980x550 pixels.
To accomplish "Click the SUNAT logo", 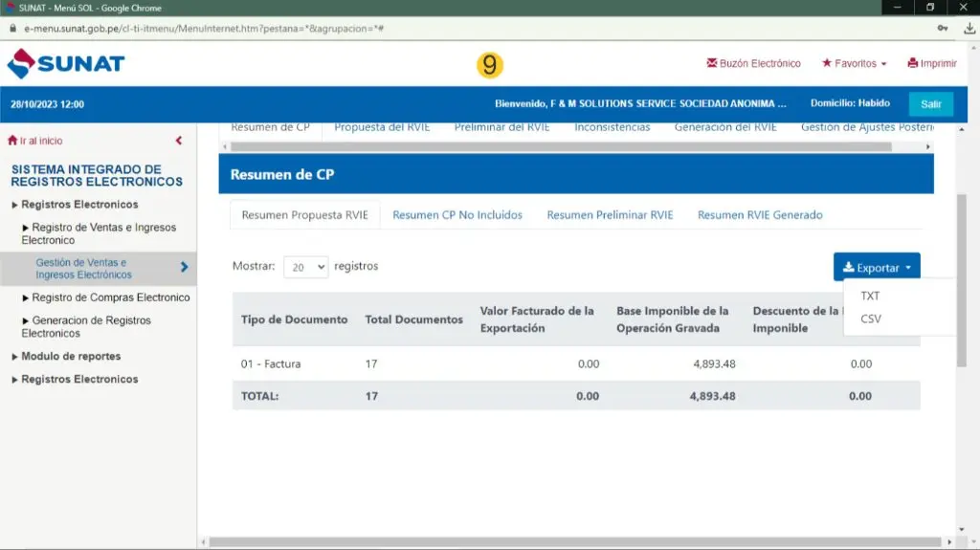I will [66, 64].
